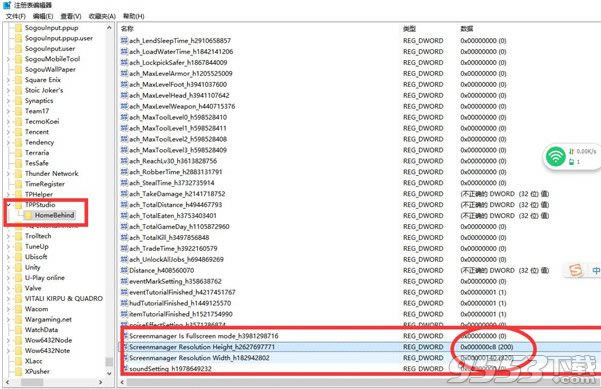The image size is (601, 389).
Task: Open the 收藏夹(A) menu
Action: (x=102, y=16)
